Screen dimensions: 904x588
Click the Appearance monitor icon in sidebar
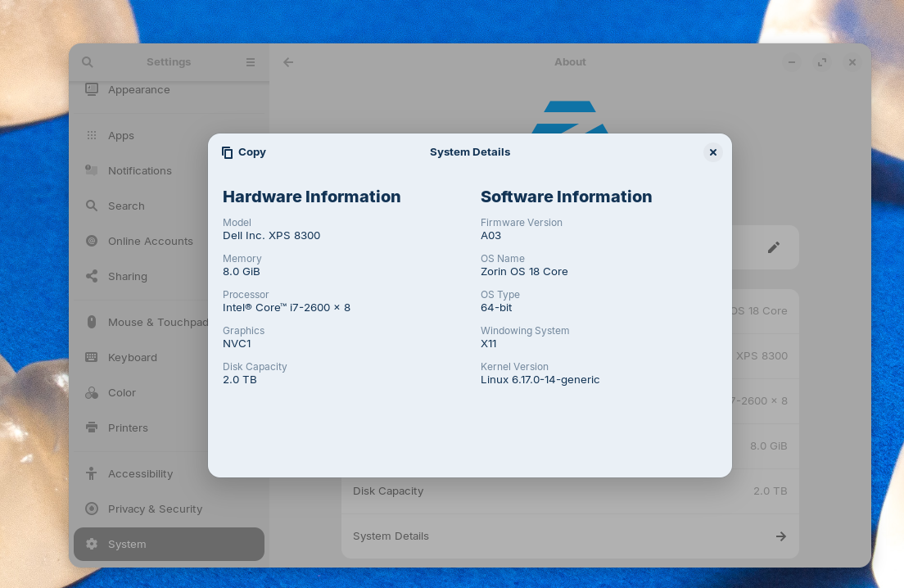pos(92,89)
